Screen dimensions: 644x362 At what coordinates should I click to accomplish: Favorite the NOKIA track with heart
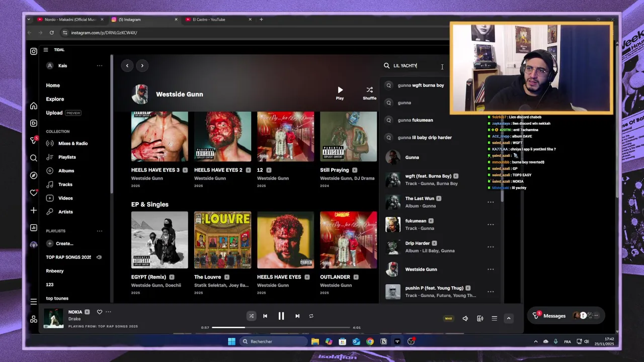[x=100, y=312]
